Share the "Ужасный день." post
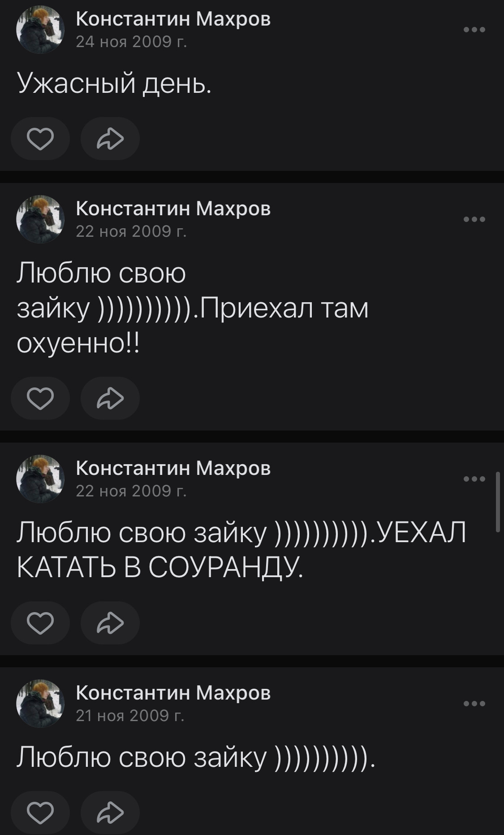504x835 pixels. (x=110, y=139)
